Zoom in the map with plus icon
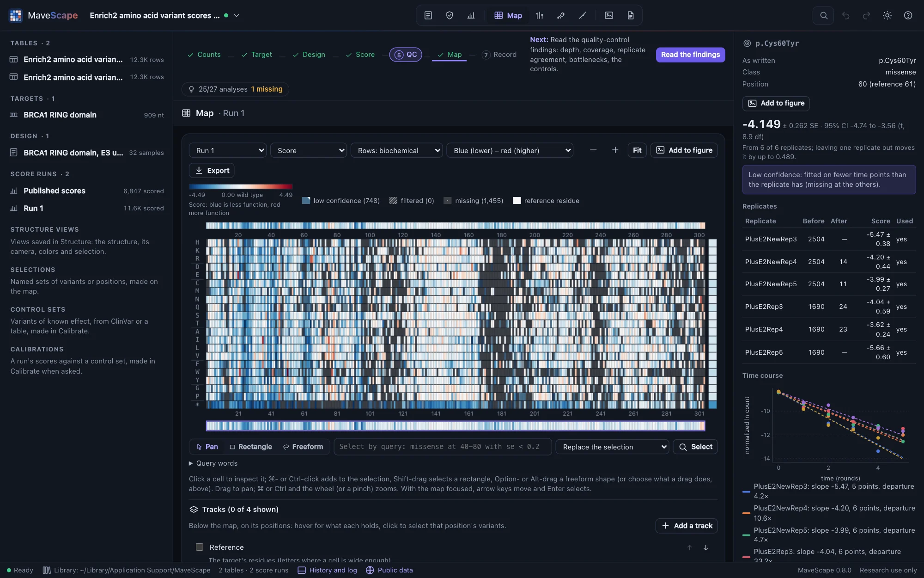924x578 pixels. (x=615, y=150)
